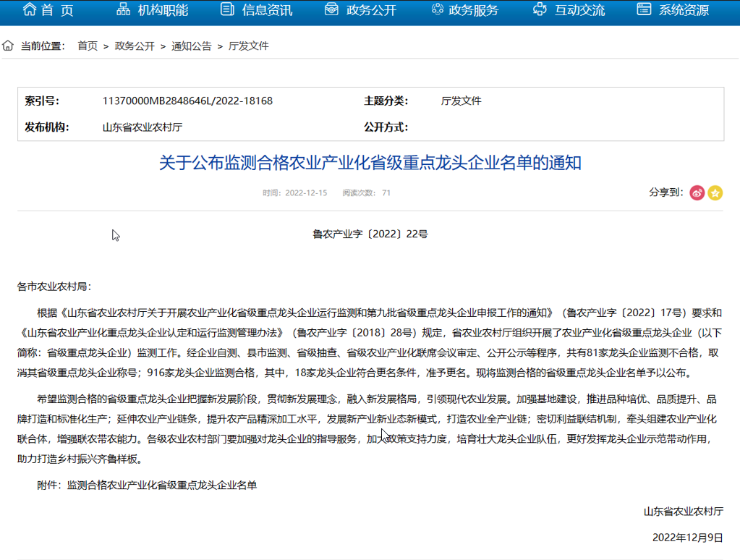Viewport: 740px width, 560px height.
Task: Click the salutation 各市农业农村局
Action: [54, 287]
